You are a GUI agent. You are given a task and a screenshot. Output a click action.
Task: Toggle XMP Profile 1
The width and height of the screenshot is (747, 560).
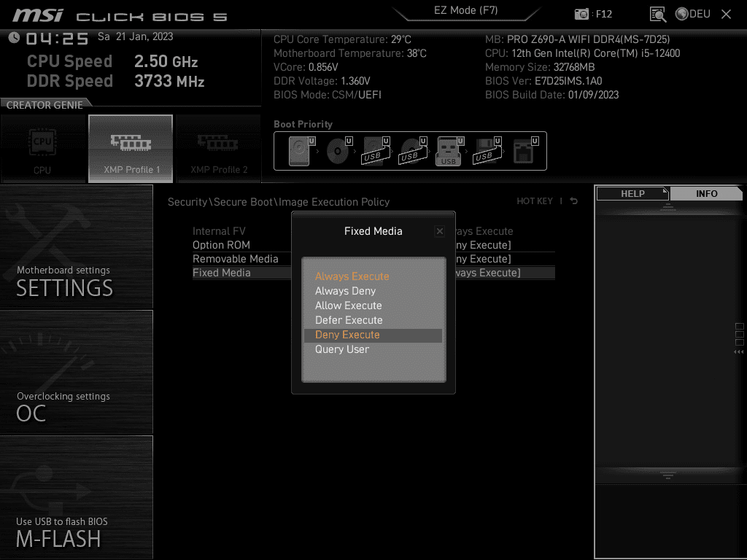[131, 149]
